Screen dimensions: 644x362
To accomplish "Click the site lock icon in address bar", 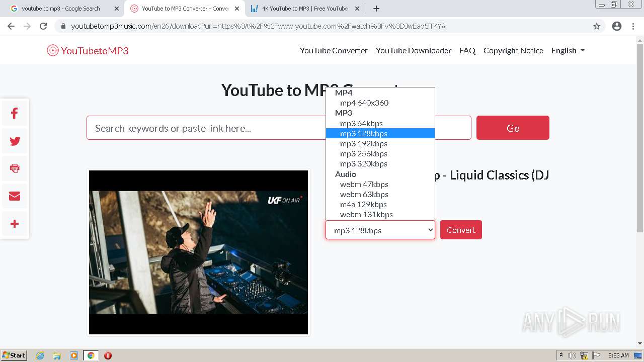I will (x=63, y=26).
